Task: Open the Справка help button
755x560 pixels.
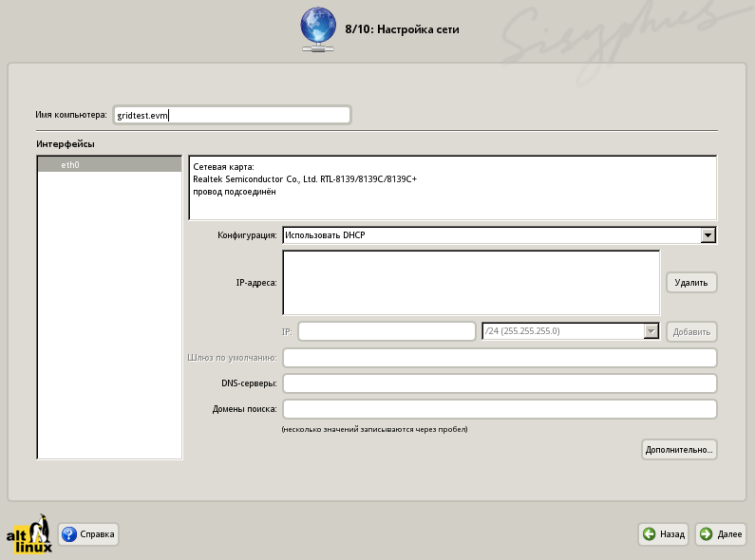Action: click(88, 534)
